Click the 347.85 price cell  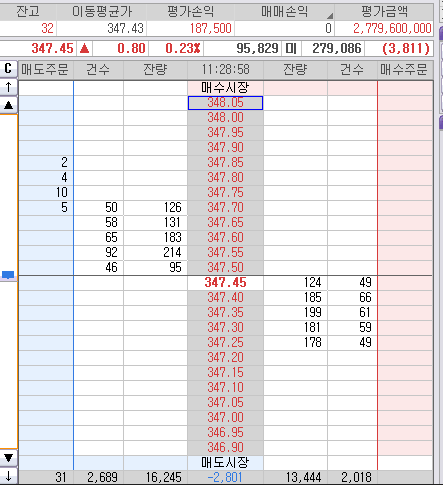226,163
